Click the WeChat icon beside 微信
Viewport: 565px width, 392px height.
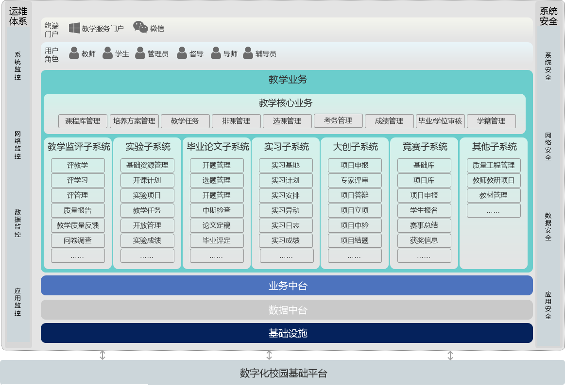coord(140,28)
